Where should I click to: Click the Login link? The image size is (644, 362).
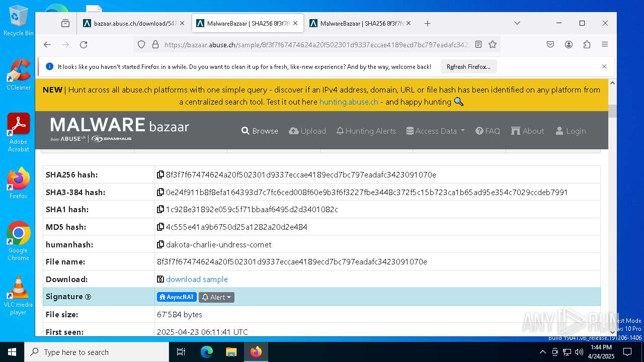click(x=571, y=131)
